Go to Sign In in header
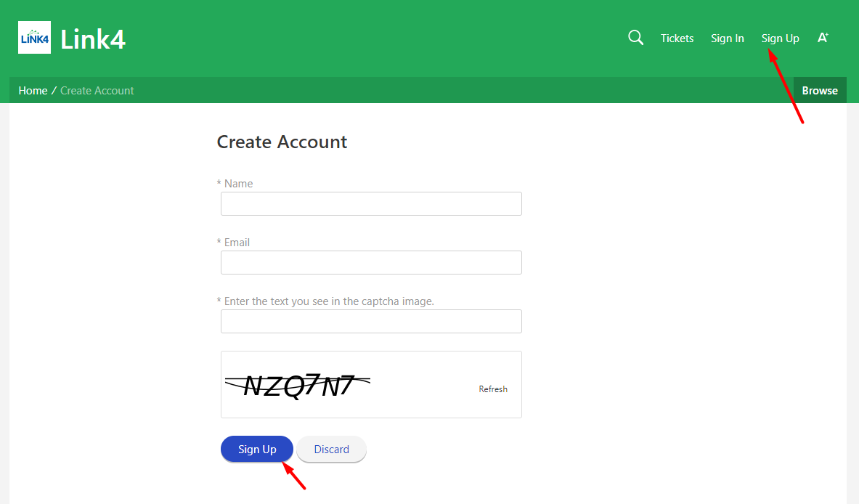Screen dimensions: 859x504 coord(727,38)
